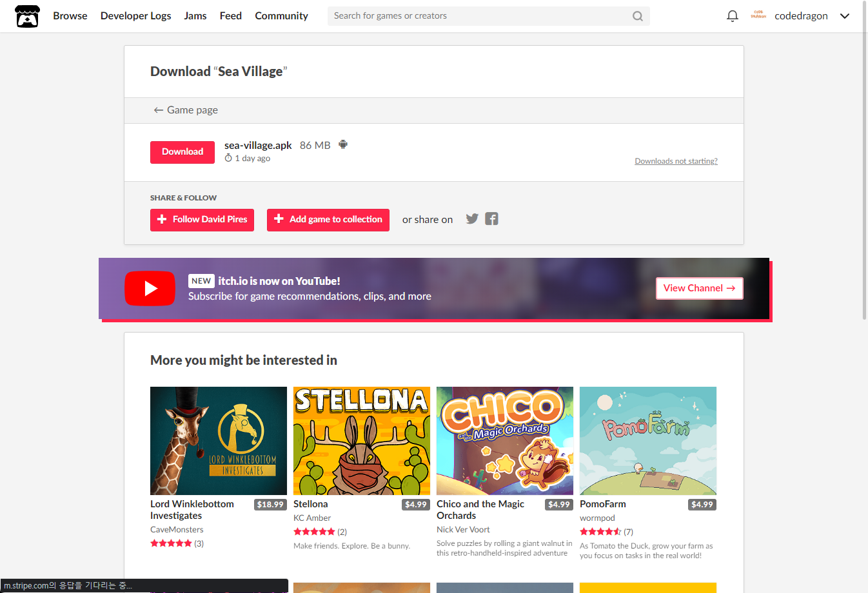
Task: Open Stellona title link
Action: (310, 504)
